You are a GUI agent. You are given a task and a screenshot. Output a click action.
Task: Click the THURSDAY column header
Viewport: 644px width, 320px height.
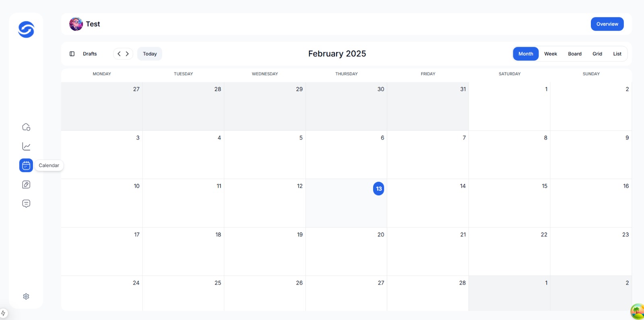[347, 74]
